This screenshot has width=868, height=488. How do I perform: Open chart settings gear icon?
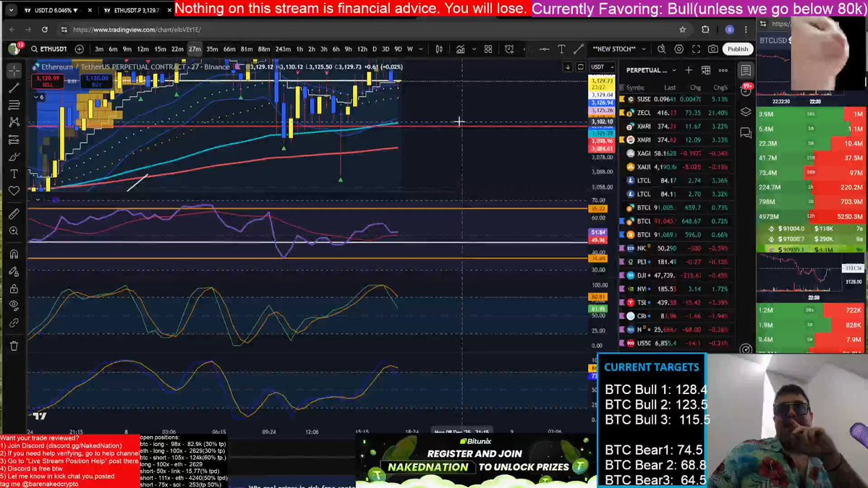(678, 49)
